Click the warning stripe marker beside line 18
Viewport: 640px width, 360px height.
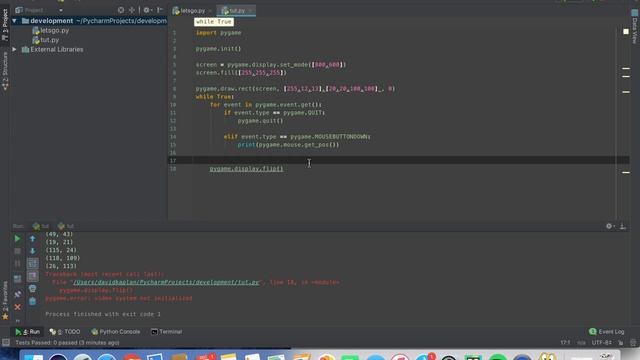click(x=626, y=173)
